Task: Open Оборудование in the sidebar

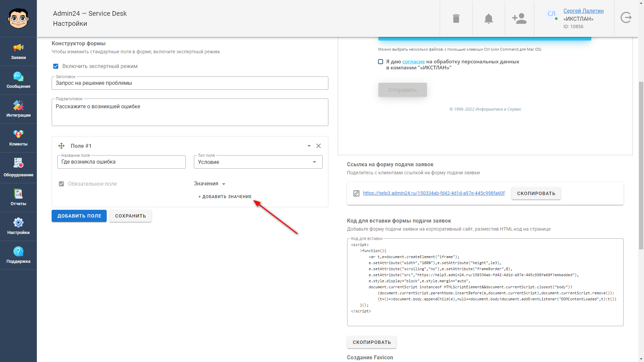Action: click(18, 168)
